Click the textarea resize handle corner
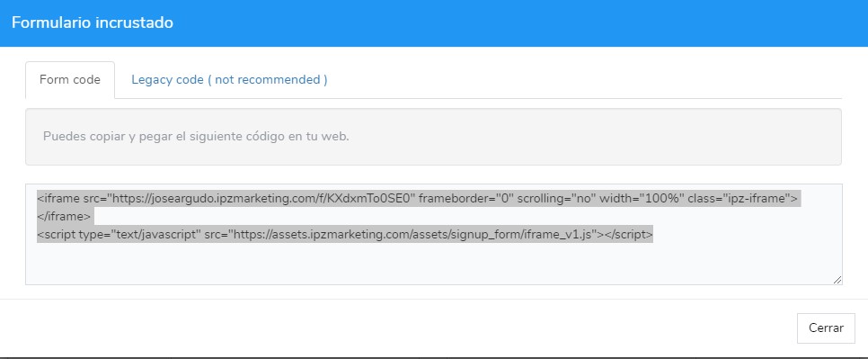Screen dimensions: 868x359 click(837, 280)
